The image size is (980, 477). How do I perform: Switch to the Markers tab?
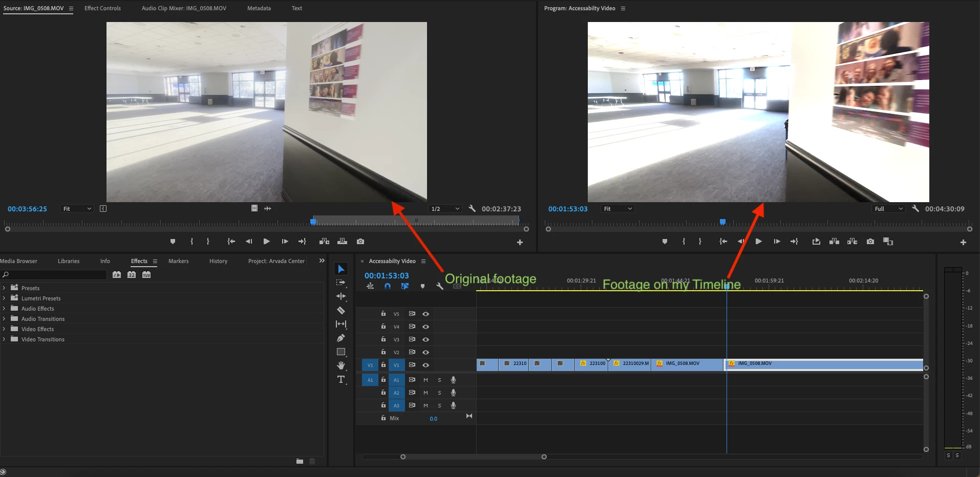click(x=179, y=261)
